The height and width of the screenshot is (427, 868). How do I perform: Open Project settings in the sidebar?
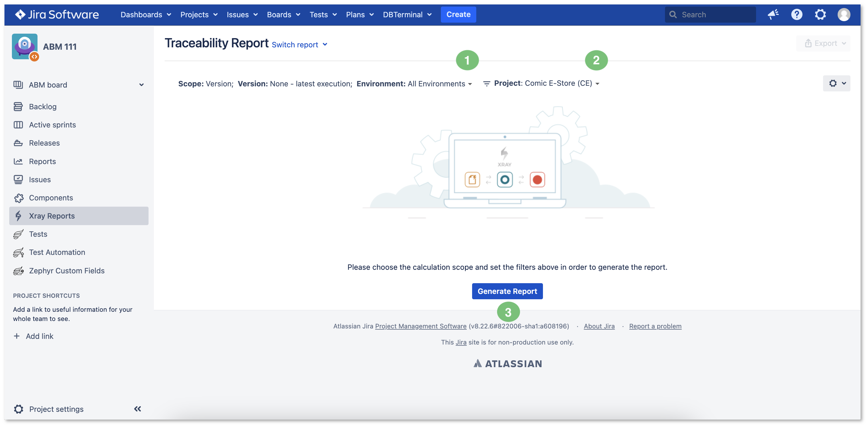(x=56, y=409)
